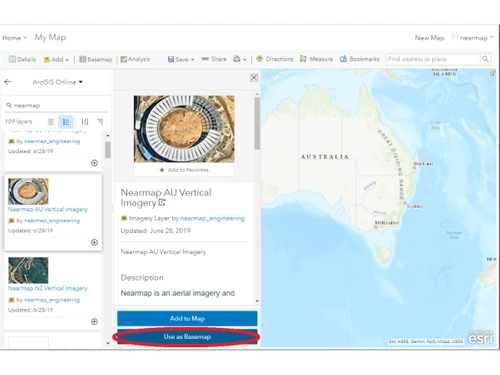This screenshot has width=500, height=375.
Task: Open the Add dropdown menu
Action: [x=56, y=59]
